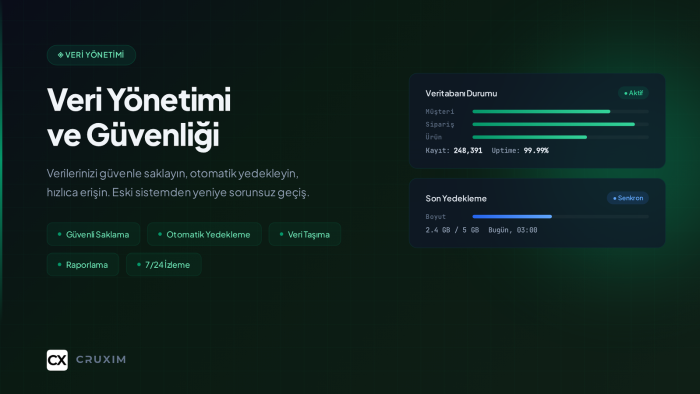Click the Veritabanı Durumu card title
The height and width of the screenshot is (394, 700).
click(461, 93)
